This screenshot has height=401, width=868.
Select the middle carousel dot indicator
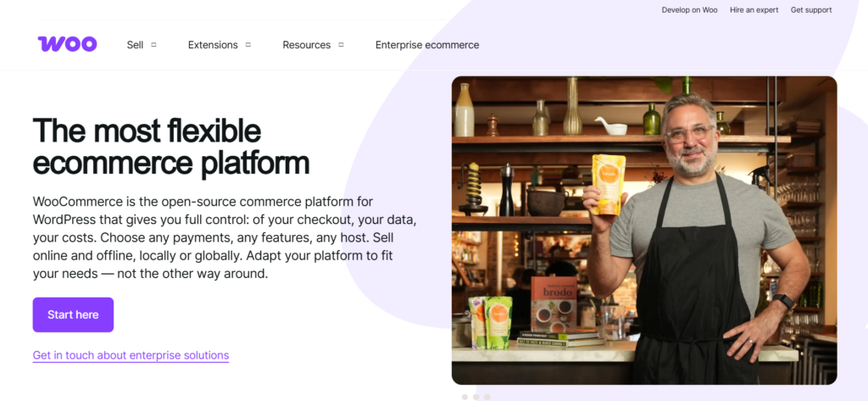coord(476,397)
